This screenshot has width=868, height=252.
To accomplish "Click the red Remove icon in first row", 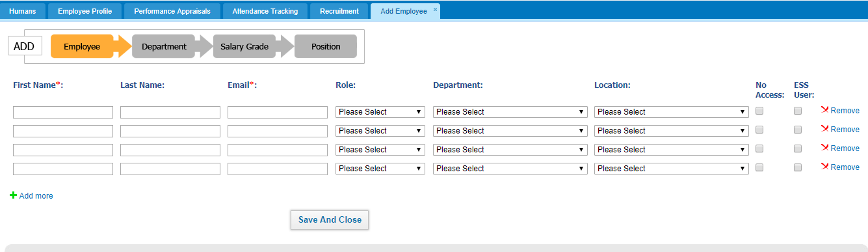I will point(824,110).
